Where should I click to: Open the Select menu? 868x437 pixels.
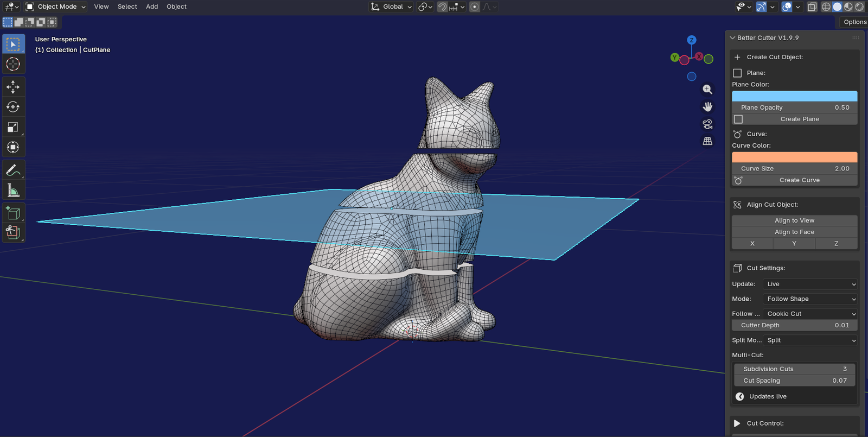click(x=127, y=7)
